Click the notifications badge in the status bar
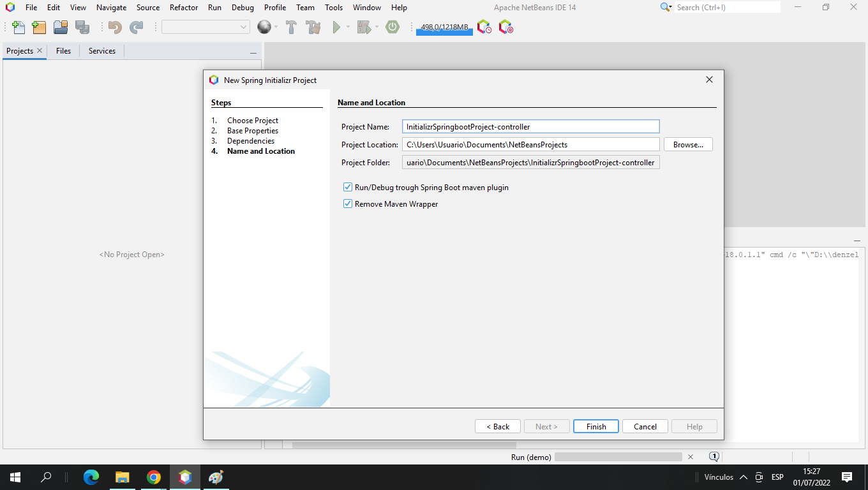 714,457
